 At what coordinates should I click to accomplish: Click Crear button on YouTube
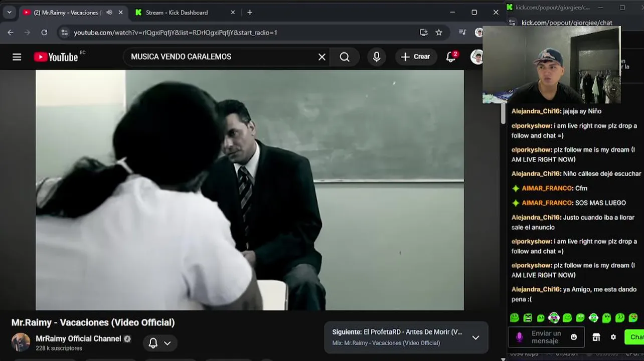[415, 57]
